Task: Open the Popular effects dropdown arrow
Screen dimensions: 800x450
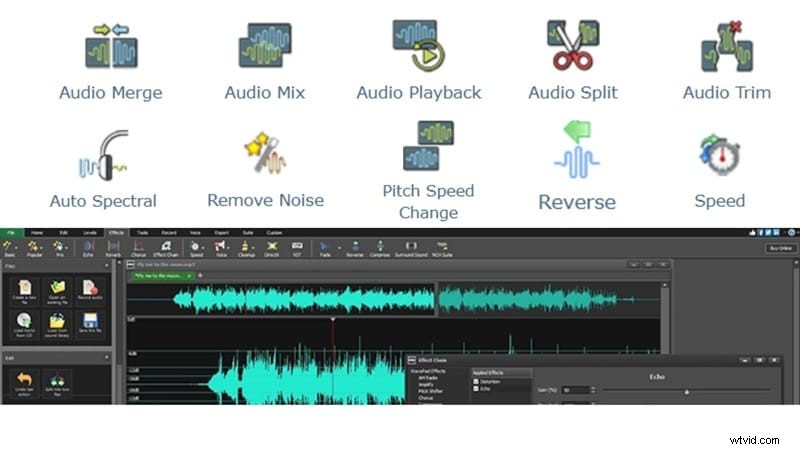Action: tap(42, 247)
